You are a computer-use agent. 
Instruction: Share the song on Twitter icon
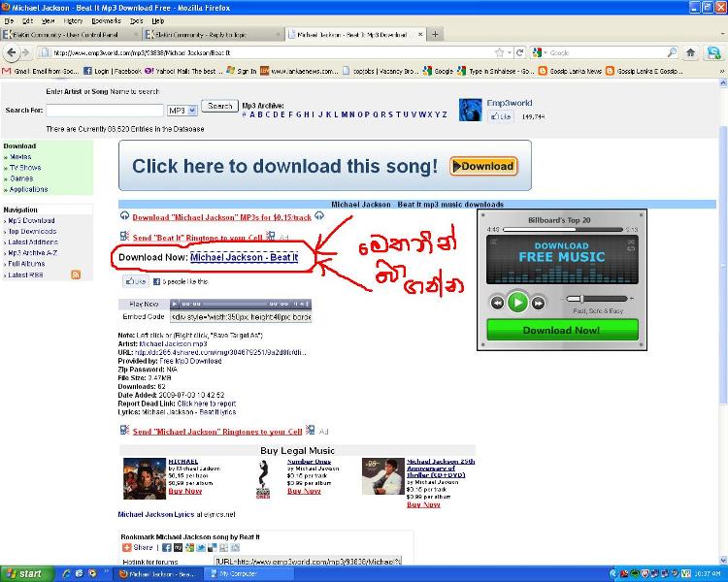click(201, 548)
